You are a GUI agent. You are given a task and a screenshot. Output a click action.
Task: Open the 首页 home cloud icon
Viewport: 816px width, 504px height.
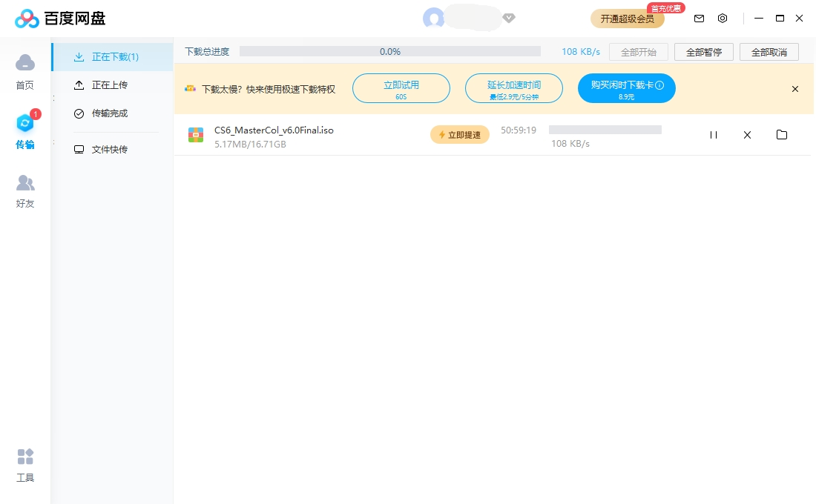[x=25, y=63]
